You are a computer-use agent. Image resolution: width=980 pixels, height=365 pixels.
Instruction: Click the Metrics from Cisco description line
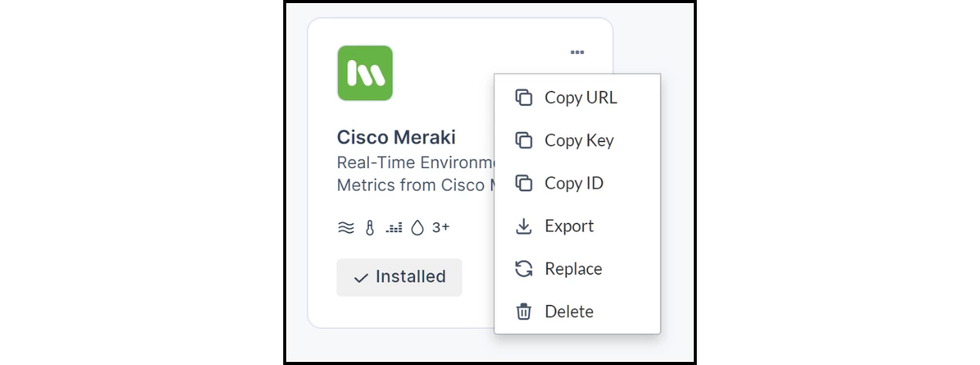pos(415,185)
